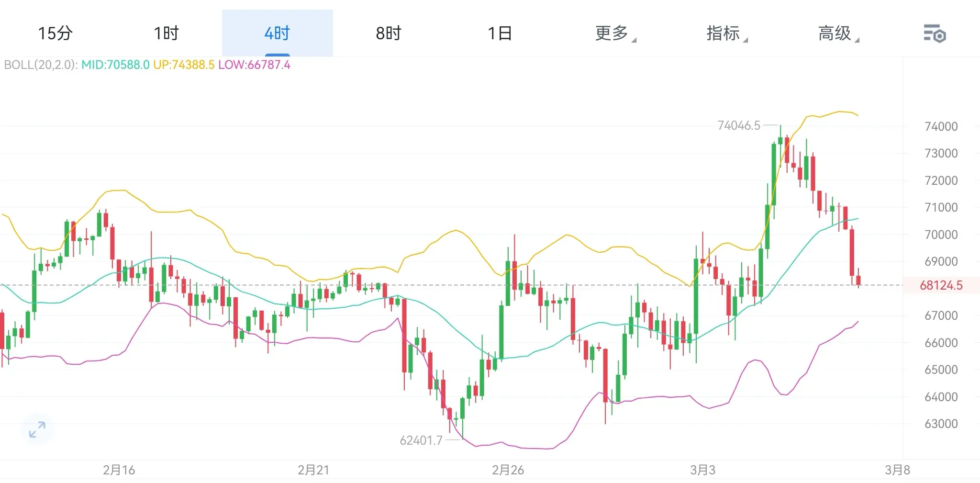
Task: Click the MID:70588.0 value label
Action: tap(115, 65)
